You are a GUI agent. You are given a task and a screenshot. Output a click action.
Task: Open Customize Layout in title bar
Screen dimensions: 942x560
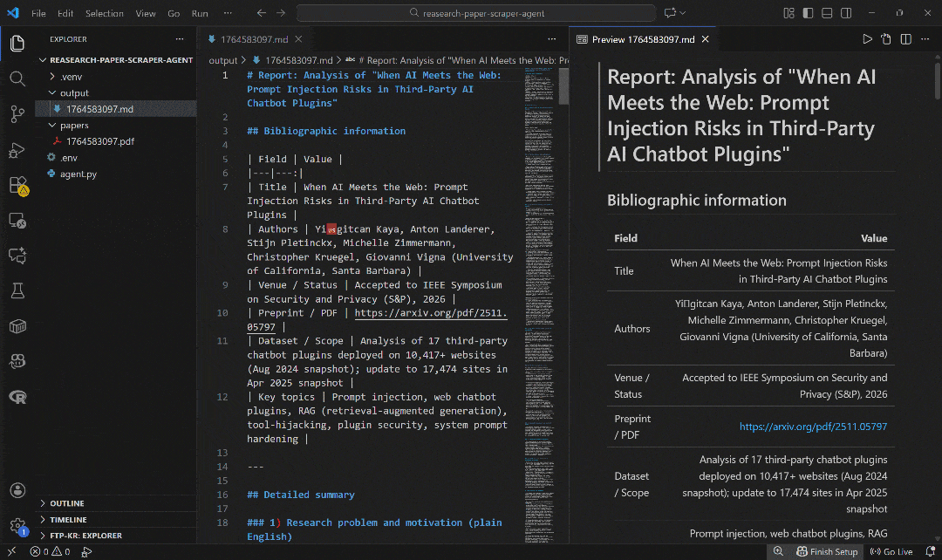(x=788, y=12)
